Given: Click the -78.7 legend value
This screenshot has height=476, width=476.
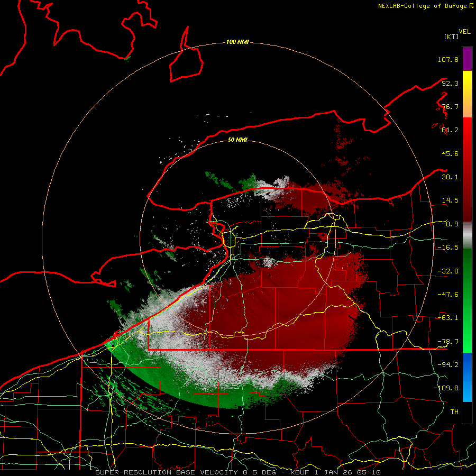Looking at the screenshot, I should 448,342.
